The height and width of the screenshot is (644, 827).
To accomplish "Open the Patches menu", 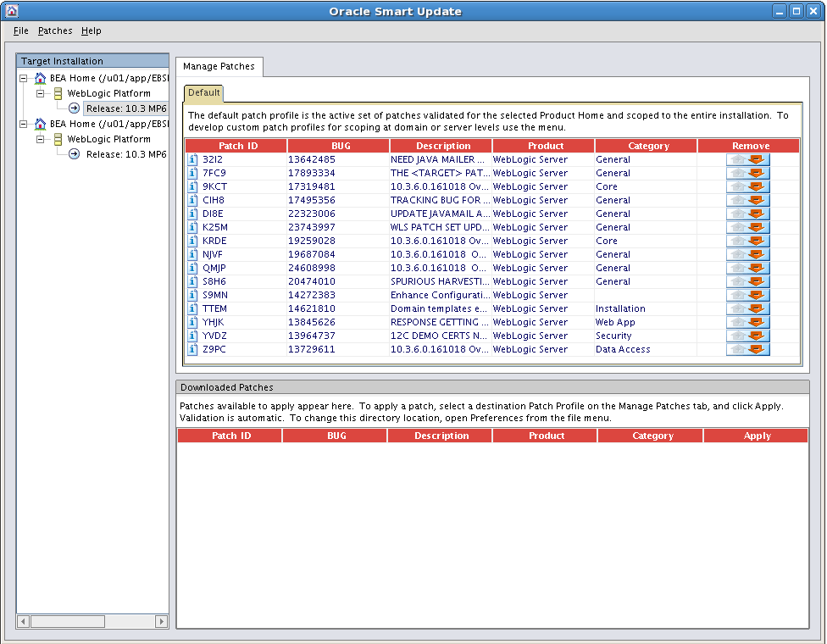I will coord(55,31).
